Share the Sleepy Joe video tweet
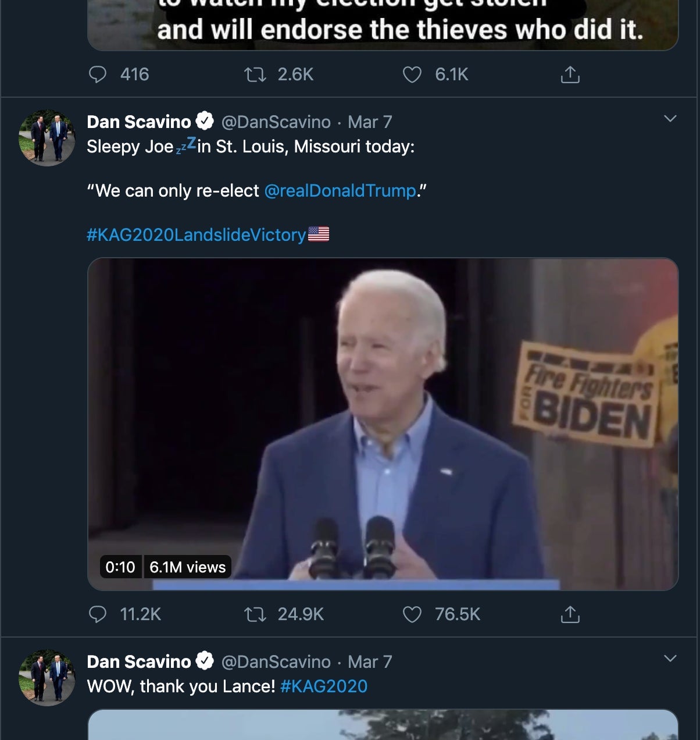The width and height of the screenshot is (700, 740). (x=570, y=614)
